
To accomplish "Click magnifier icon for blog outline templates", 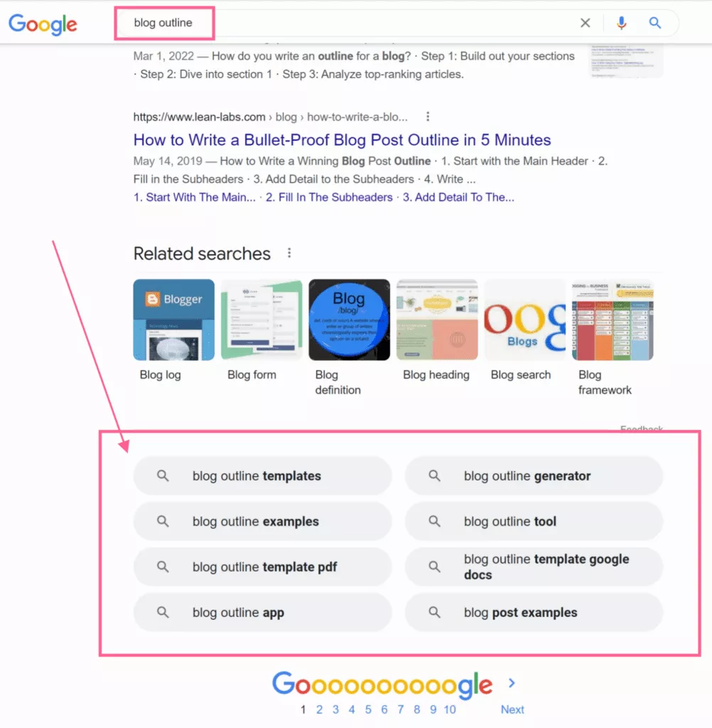I will click(x=163, y=476).
